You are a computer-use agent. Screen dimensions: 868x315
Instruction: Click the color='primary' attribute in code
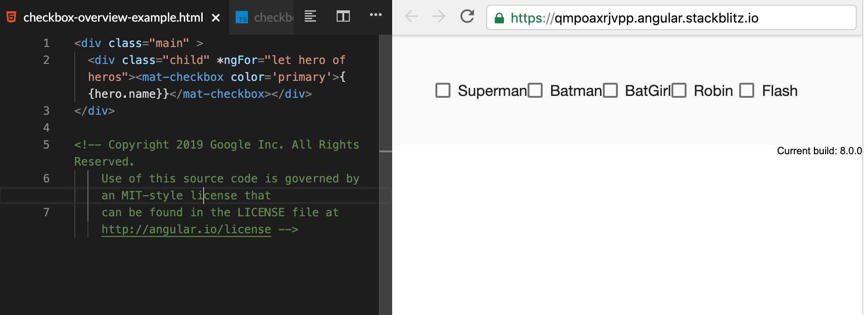pos(281,77)
